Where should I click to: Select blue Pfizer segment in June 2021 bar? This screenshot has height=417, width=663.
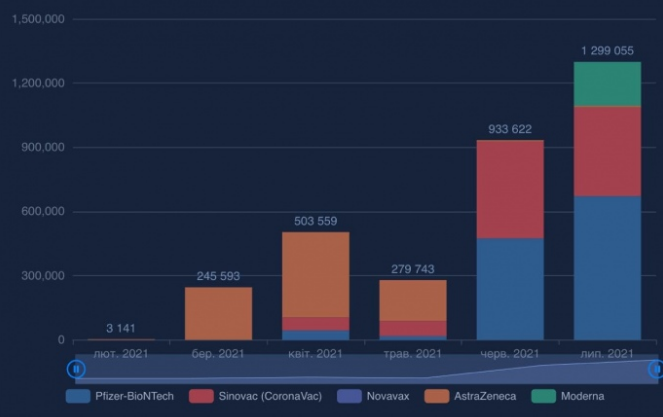[x=510, y=290]
